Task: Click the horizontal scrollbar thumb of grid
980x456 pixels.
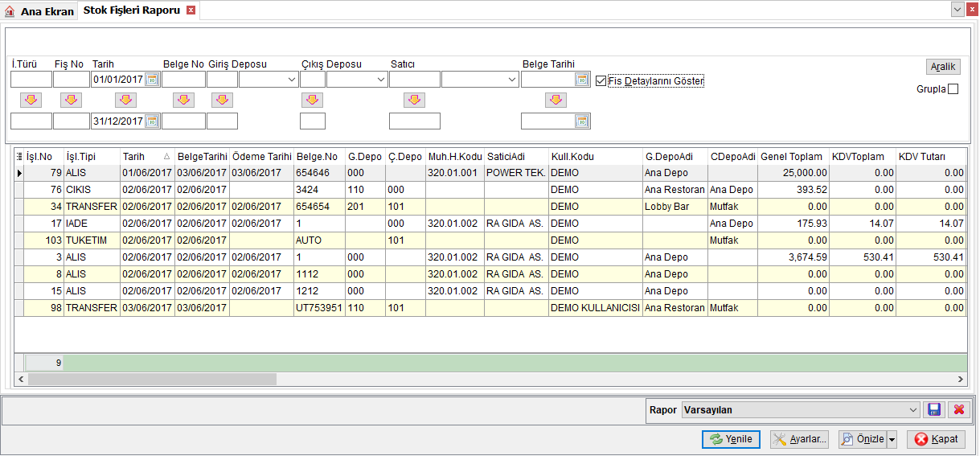Action: [152, 379]
